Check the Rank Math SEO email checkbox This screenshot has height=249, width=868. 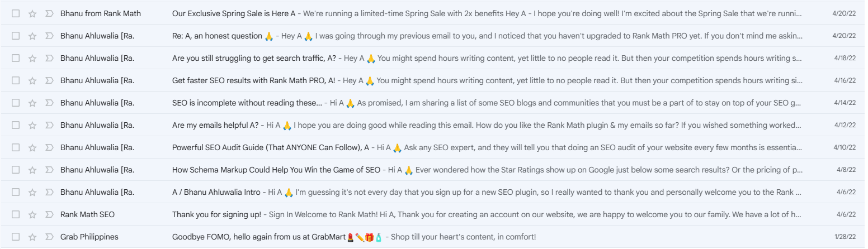pos(16,214)
